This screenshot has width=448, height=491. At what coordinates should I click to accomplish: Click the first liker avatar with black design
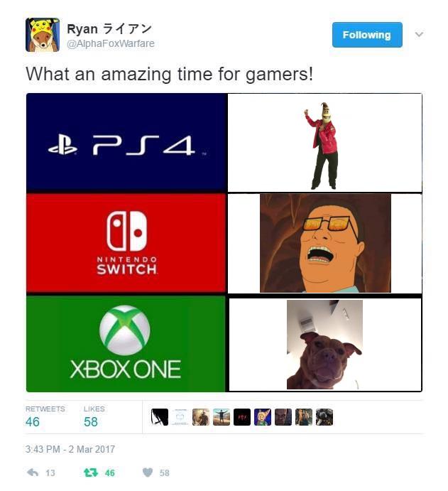point(160,417)
